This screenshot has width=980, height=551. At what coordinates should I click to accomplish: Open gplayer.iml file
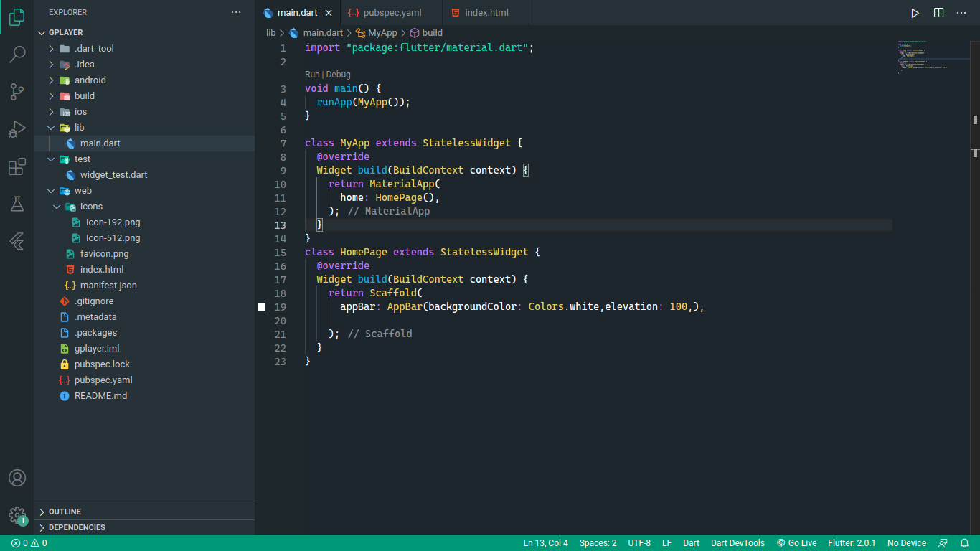[x=144, y=349]
